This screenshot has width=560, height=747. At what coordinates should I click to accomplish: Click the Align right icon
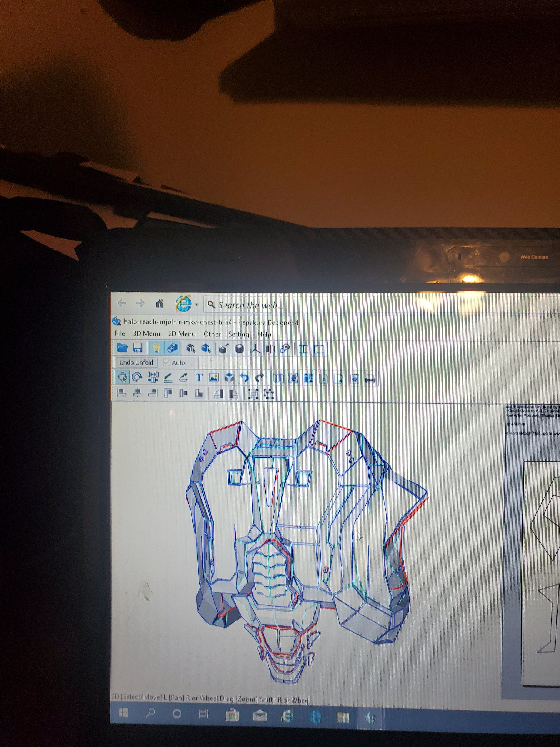click(153, 393)
